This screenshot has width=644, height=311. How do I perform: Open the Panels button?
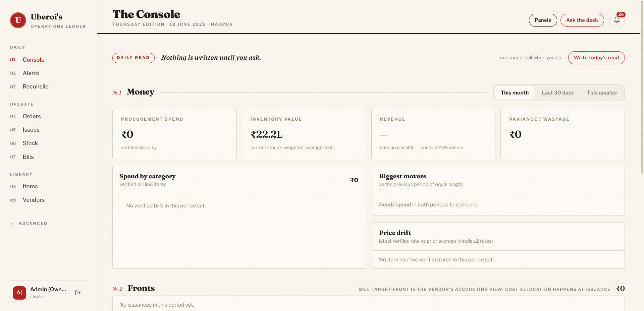[x=543, y=20]
